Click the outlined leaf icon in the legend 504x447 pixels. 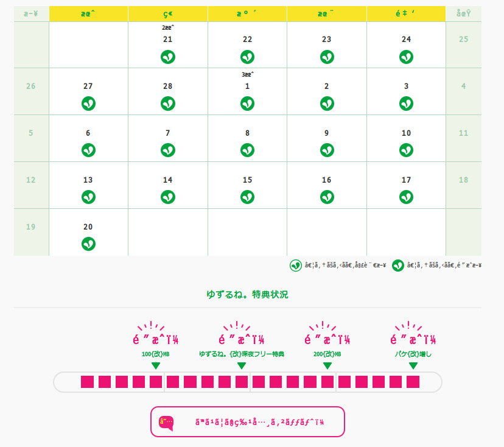tap(295, 266)
